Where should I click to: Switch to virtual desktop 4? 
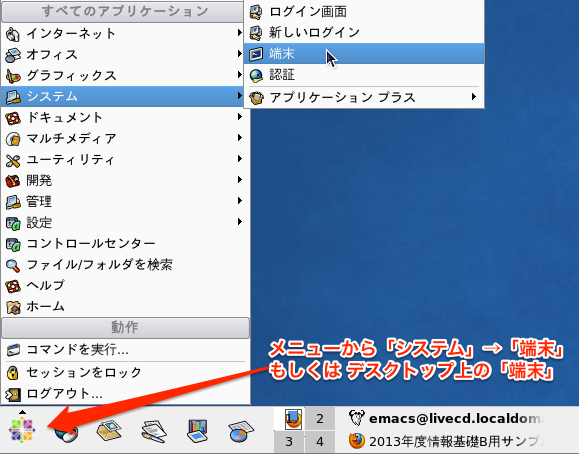320,441
